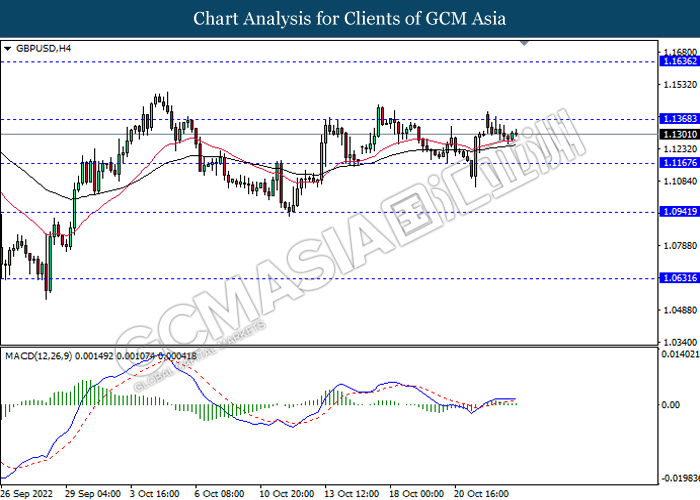Viewport: 700px width, 500px height.
Task: Select the 1.13683 level price label
Action: (679, 119)
